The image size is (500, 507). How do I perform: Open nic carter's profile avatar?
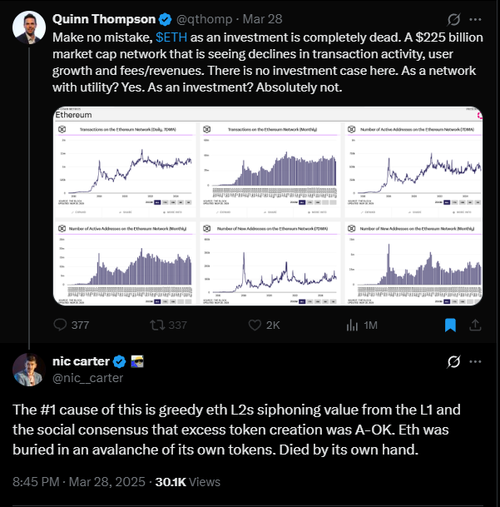29,370
